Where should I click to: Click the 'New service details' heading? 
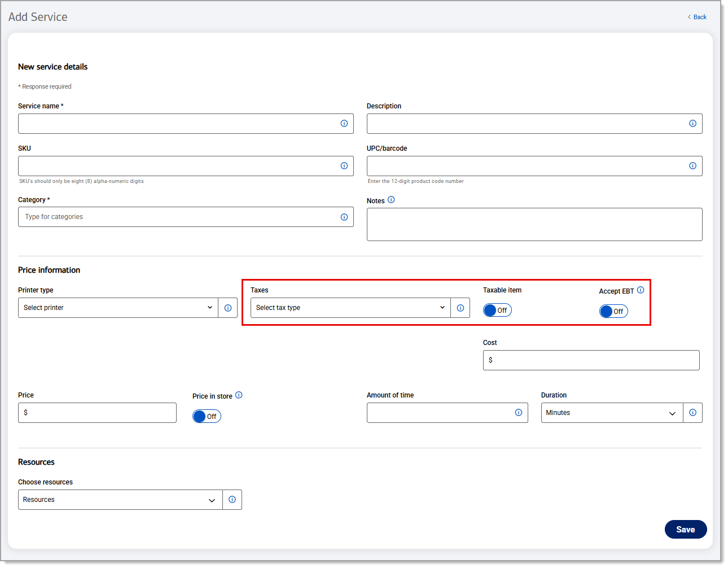pyautogui.click(x=53, y=67)
